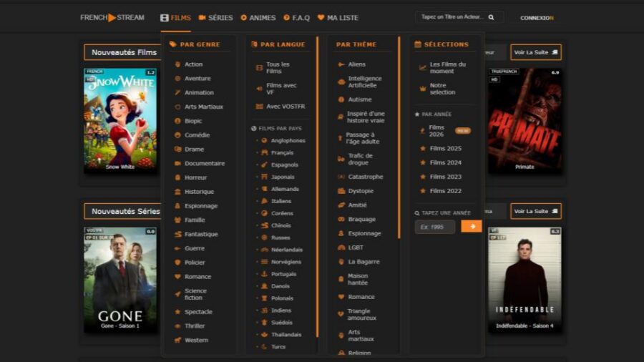Click the Connexion button

(537, 18)
